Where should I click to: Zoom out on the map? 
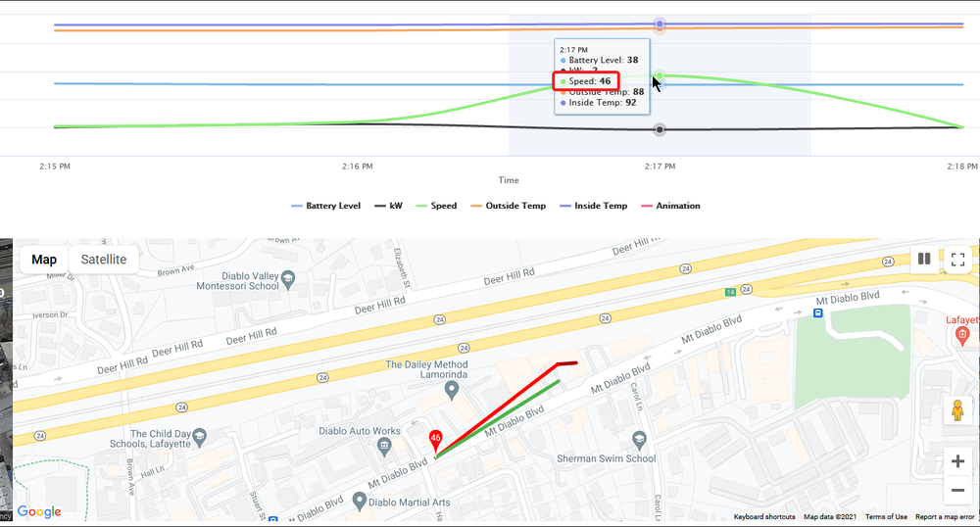(958, 491)
